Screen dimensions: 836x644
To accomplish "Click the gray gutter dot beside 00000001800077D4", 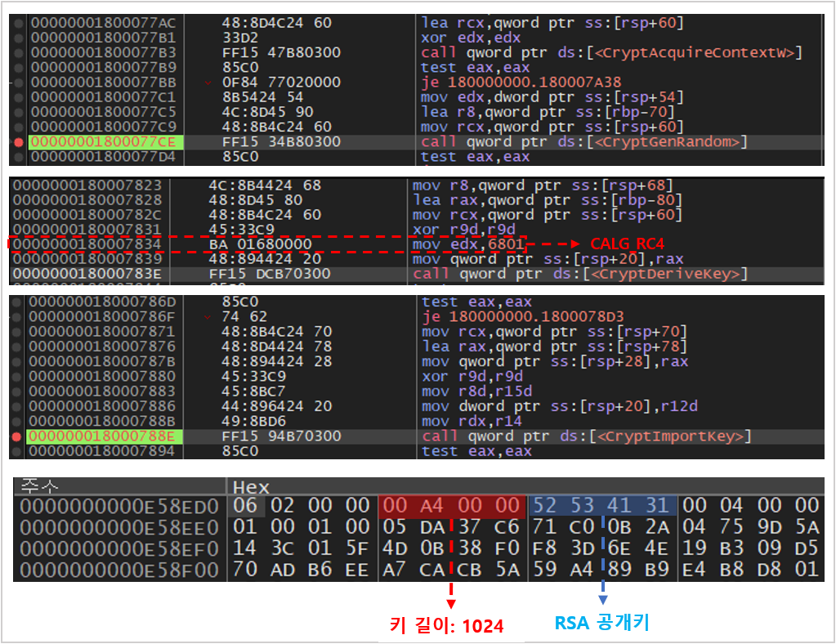I will (x=18, y=157).
